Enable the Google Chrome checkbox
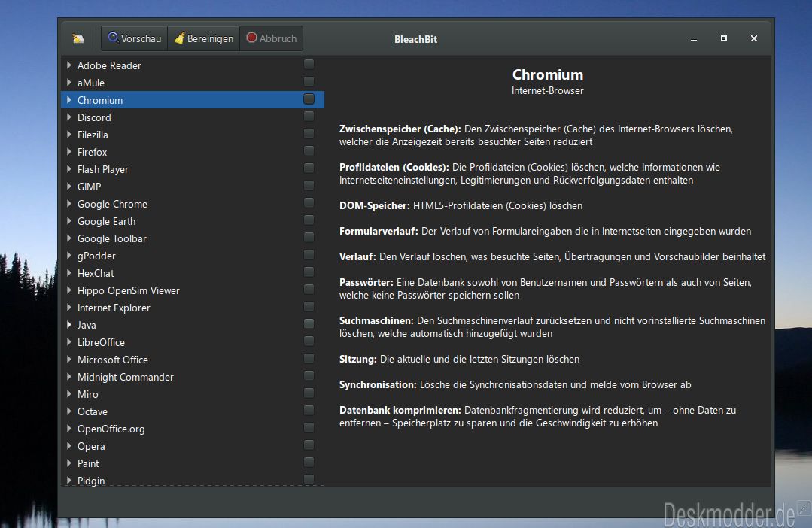This screenshot has height=528, width=812. 309,202
